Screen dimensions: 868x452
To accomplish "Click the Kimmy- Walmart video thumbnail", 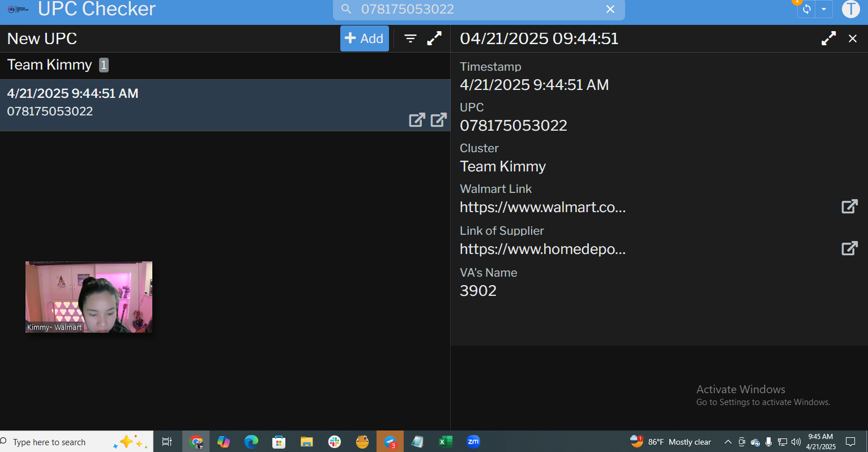I will point(89,296).
